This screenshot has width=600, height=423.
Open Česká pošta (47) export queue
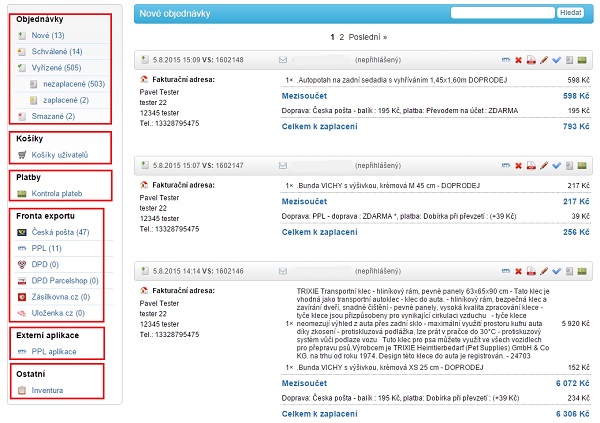pos(60,232)
